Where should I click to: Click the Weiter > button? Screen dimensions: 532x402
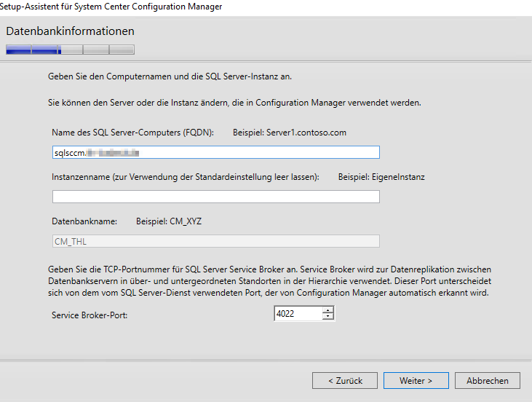pos(416,381)
